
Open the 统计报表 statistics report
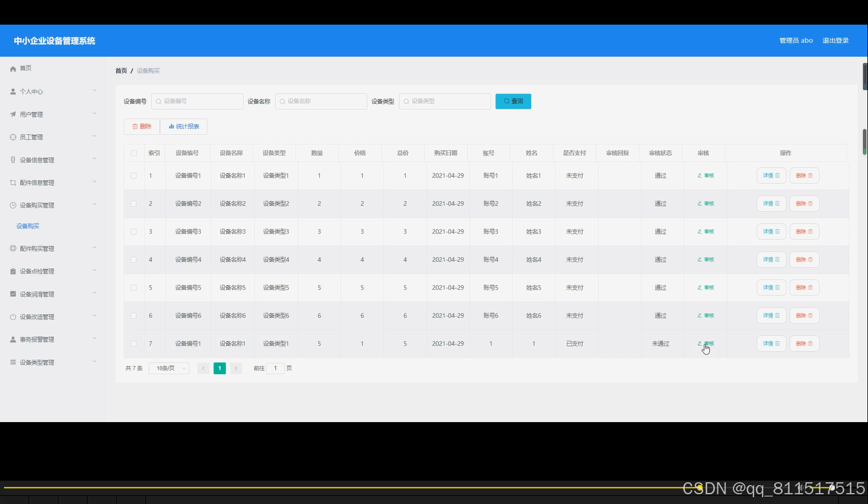pyautogui.click(x=184, y=127)
